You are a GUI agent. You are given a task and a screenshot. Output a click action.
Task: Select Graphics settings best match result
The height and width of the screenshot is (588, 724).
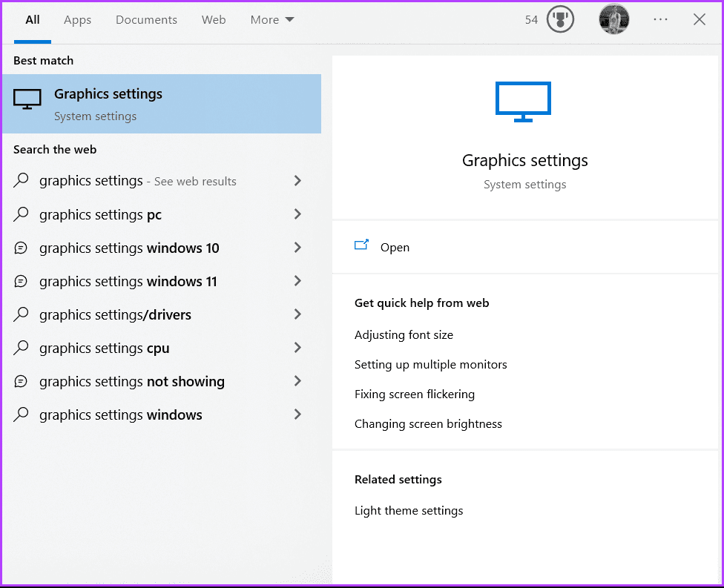[162, 104]
